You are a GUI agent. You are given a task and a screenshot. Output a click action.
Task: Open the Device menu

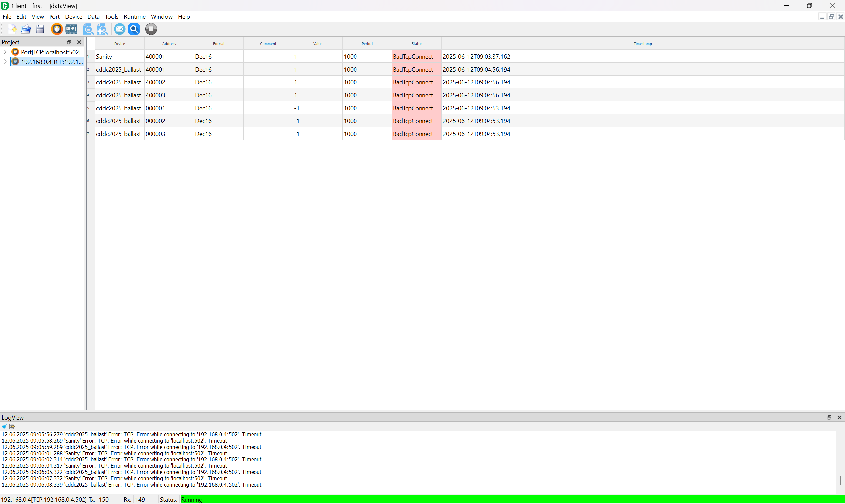(x=73, y=16)
